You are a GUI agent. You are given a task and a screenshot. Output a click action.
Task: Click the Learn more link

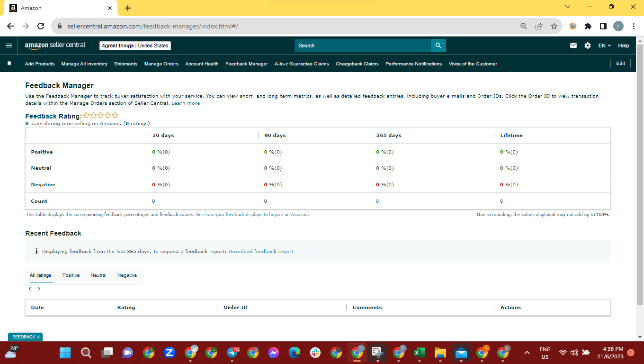point(186,103)
